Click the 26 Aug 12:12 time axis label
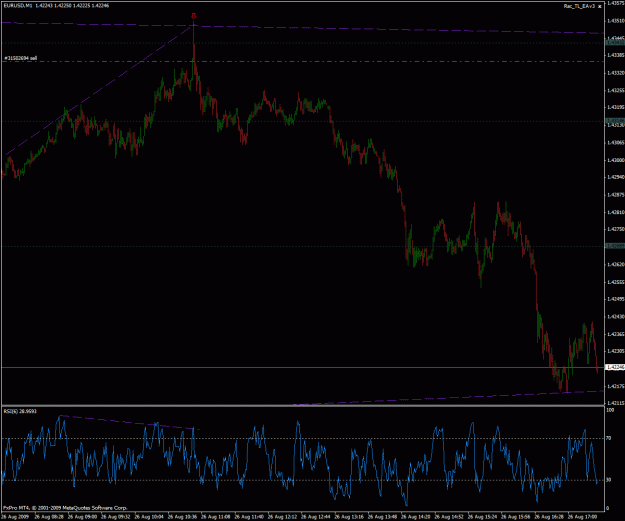Screen dimensions: 625x521 [283, 517]
